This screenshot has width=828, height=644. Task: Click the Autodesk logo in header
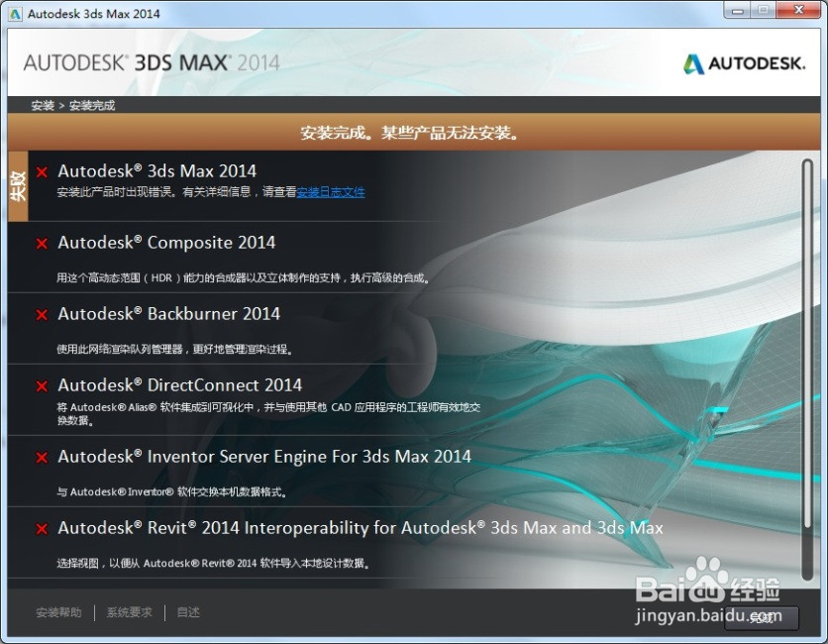point(745,64)
